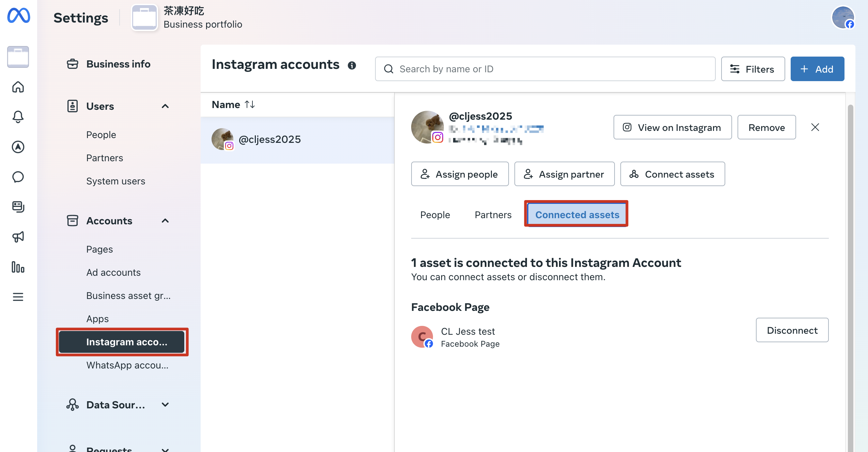Viewport: 868px width, 452px height.
Task: Select Instagram accounts in sidebar
Action: [x=122, y=342]
